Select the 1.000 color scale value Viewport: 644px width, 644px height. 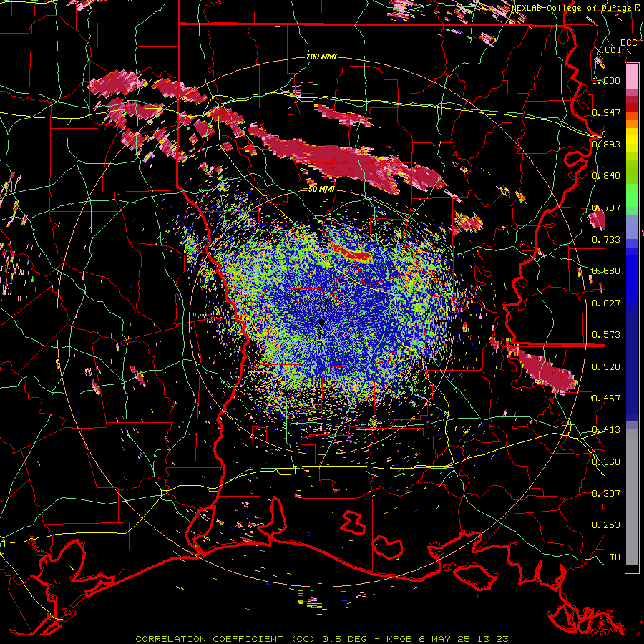pos(606,80)
